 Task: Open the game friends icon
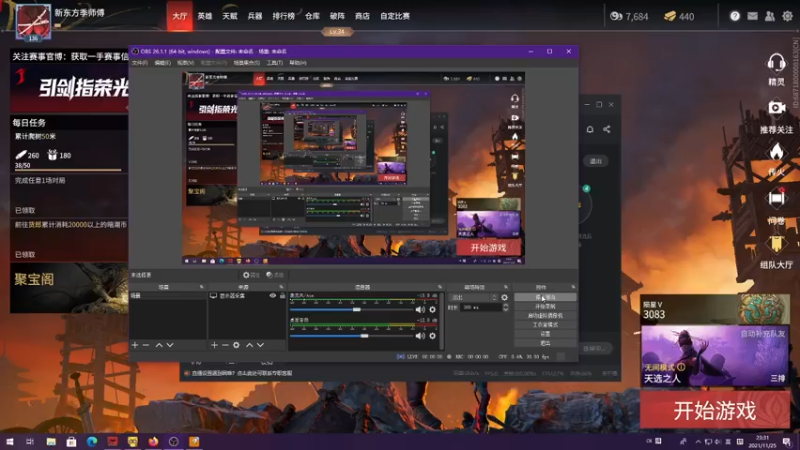770,16
